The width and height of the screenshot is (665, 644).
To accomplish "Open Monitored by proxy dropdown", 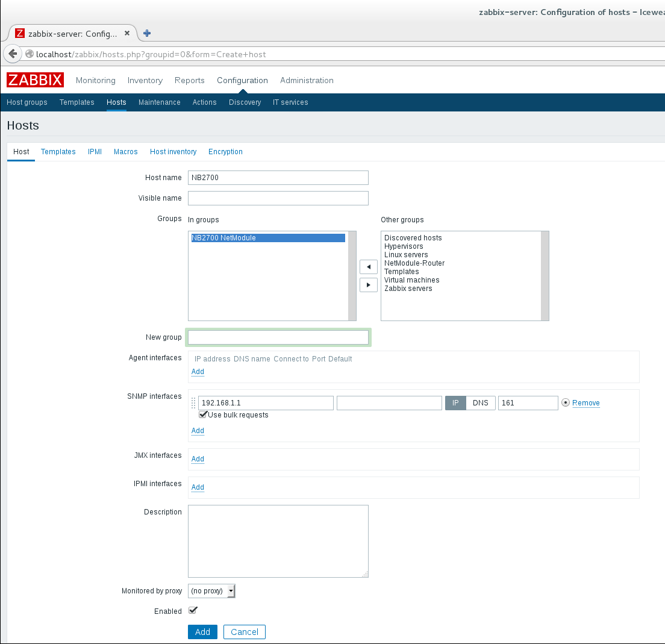I will tap(211, 590).
